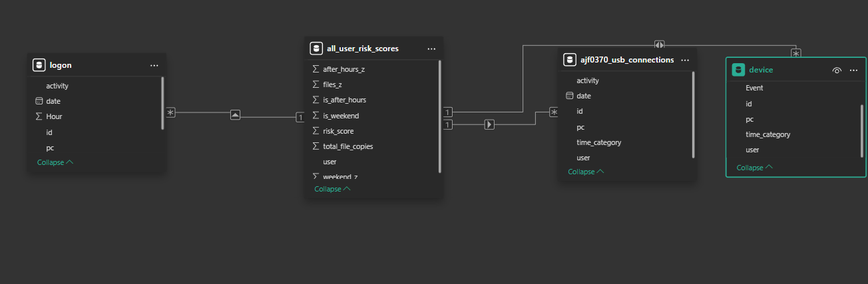Select time_category field in device table
The height and width of the screenshot is (284, 868).
[767, 134]
